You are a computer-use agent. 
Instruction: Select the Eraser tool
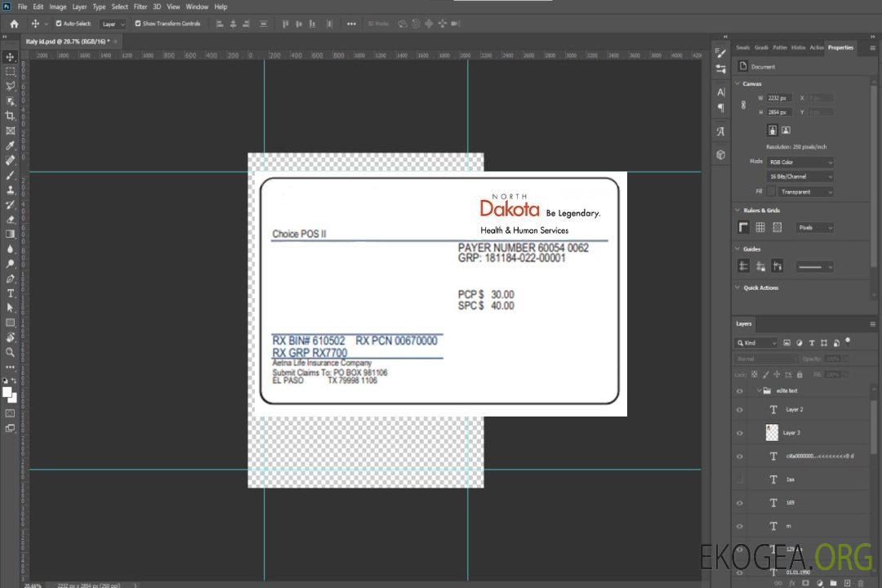pyautogui.click(x=10, y=219)
